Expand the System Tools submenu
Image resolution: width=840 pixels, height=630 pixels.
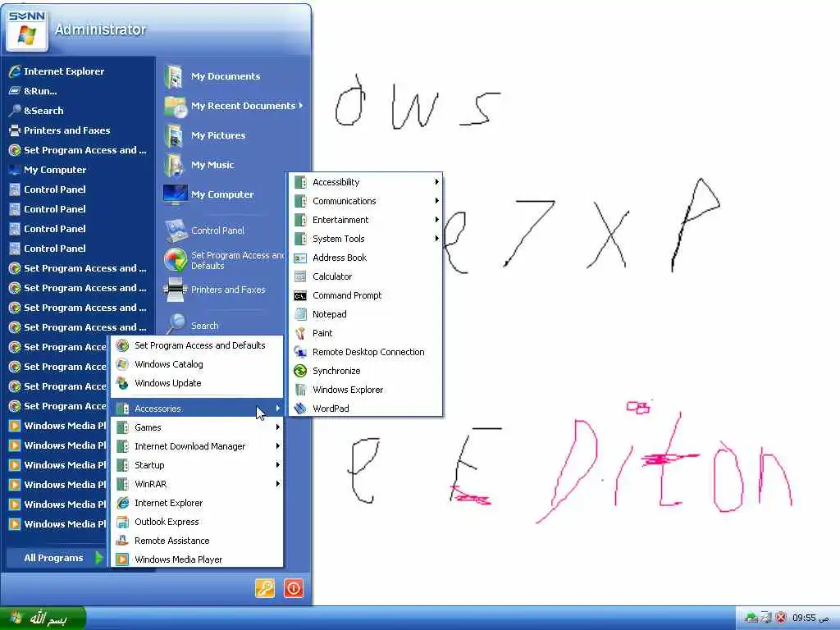coord(365,239)
